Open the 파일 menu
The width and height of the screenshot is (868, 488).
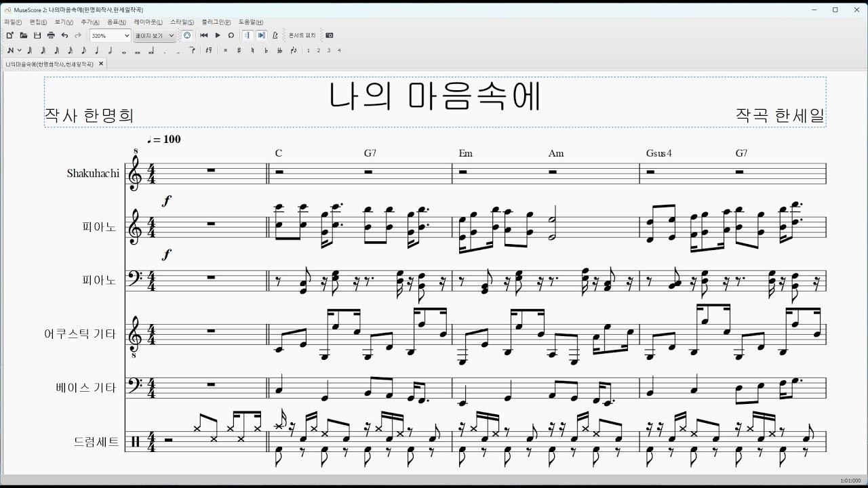point(12,22)
